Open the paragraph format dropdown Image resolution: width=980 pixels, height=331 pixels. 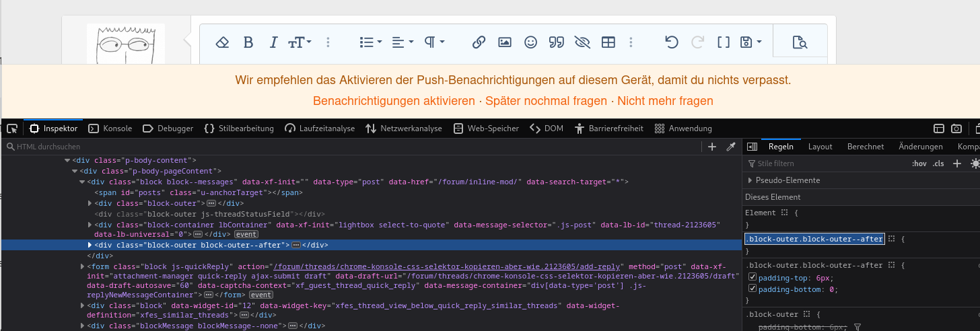pyautogui.click(x=434, y=42)
